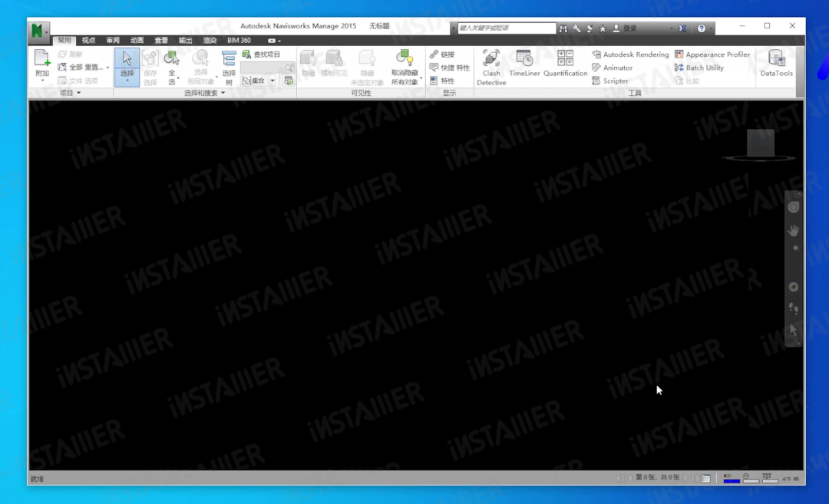The height and width of the screenshot is (504, 829).
Task: Open dropdown on 取消隐藏所有对象 button
Action: tap(421, 78)
